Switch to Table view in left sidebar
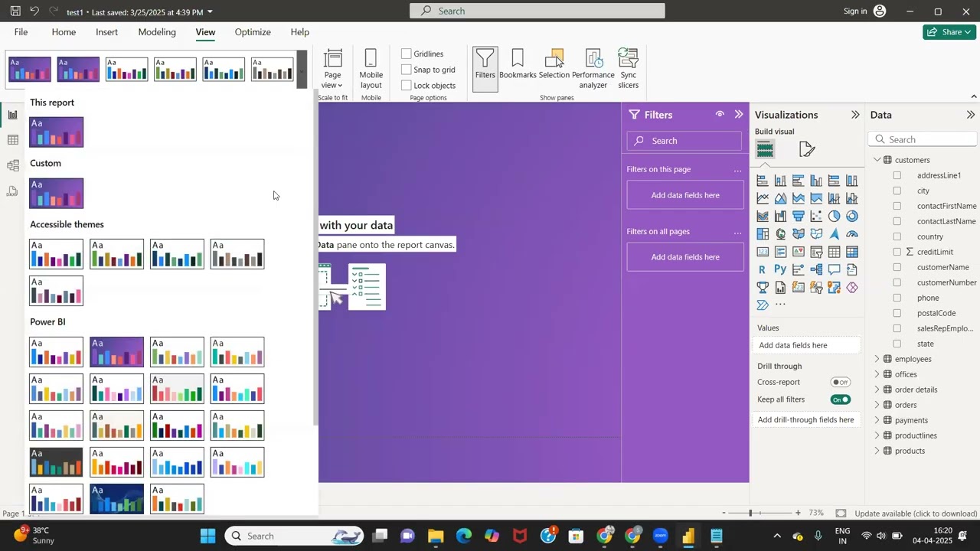Viewport: 980px width, 551px height. [13, 140]
